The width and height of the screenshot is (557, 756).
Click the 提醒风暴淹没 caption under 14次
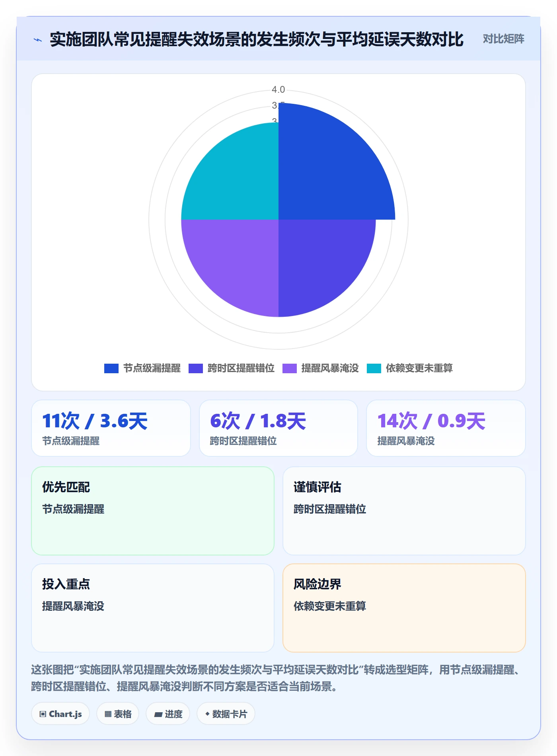coord(406,441)
